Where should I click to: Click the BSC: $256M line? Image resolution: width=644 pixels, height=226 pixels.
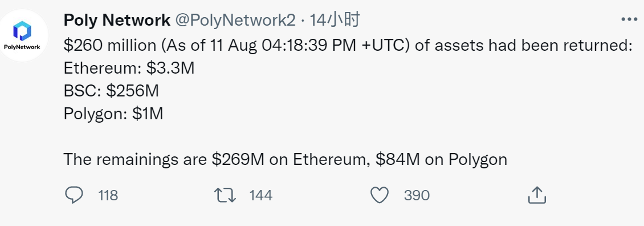click(111, 91)
